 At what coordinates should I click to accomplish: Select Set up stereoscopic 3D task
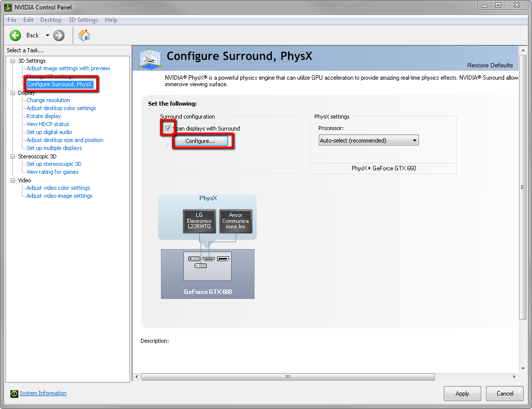click(x=54, y=164)
